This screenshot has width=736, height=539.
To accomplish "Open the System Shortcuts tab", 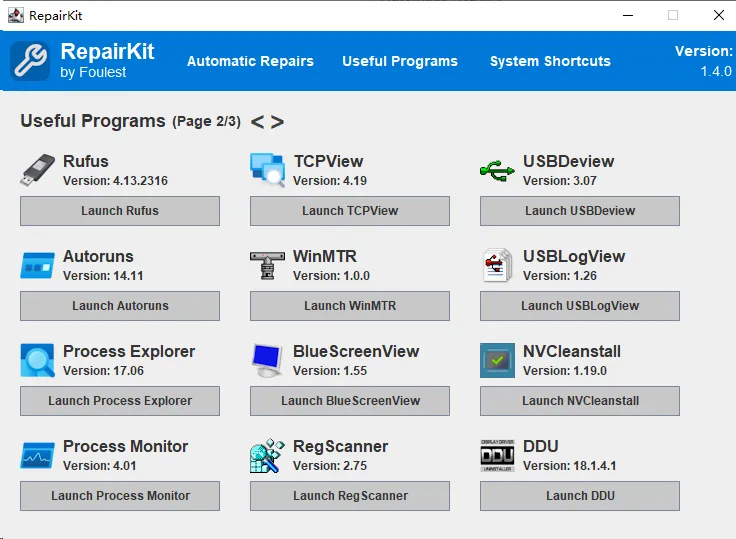I will tap(550, 61).
